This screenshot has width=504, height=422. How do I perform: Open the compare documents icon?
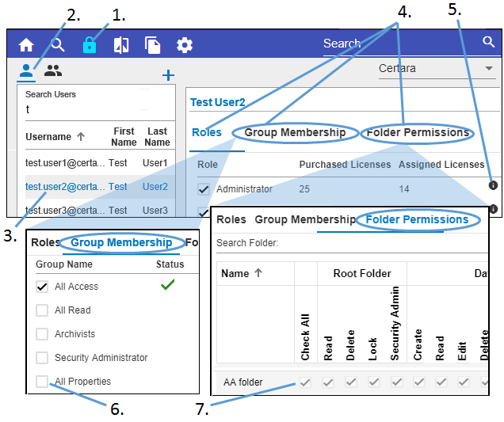coord(121,45)
